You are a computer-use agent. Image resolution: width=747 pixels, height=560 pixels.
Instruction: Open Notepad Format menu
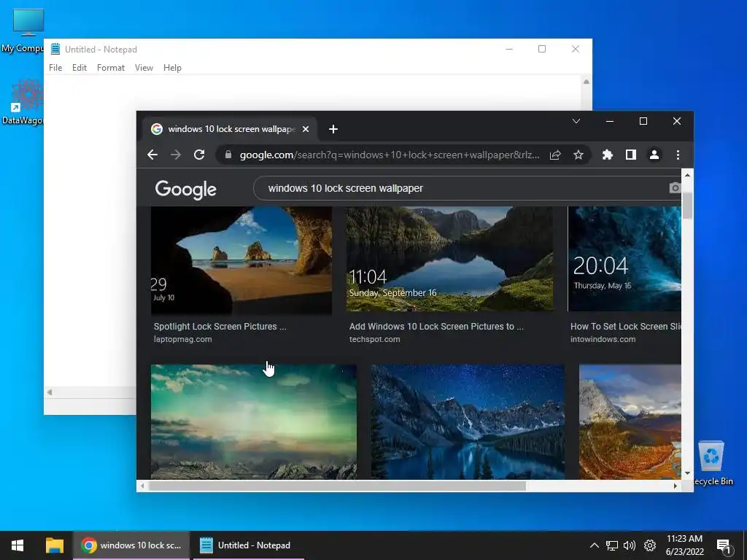[111, 68]
